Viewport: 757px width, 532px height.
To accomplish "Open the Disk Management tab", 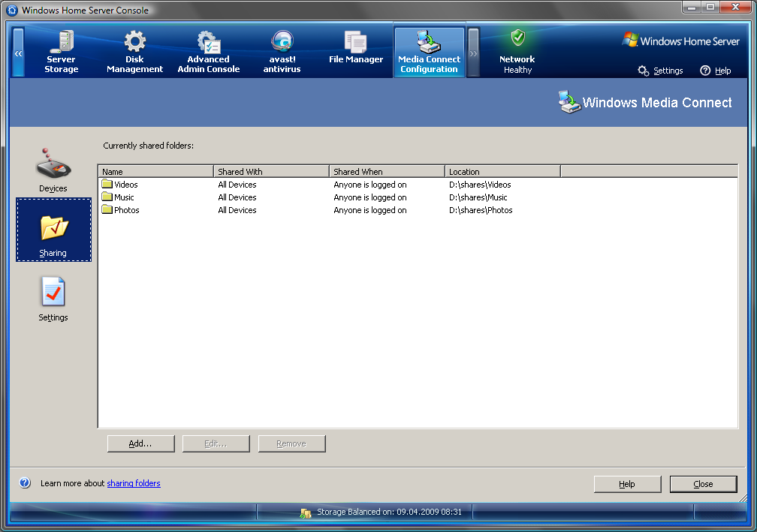I will click(134, 52).
